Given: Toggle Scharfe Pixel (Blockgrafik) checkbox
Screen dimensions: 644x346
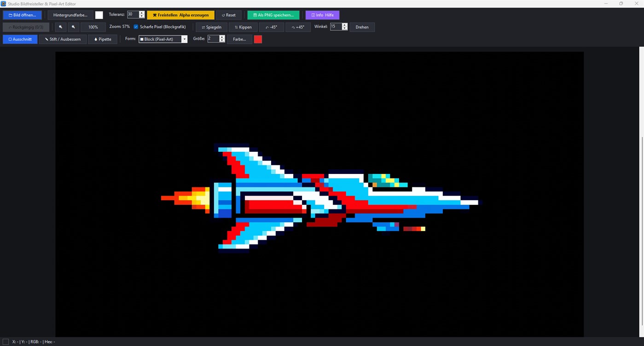Looking at the screenshot, I should click(136, 27).
